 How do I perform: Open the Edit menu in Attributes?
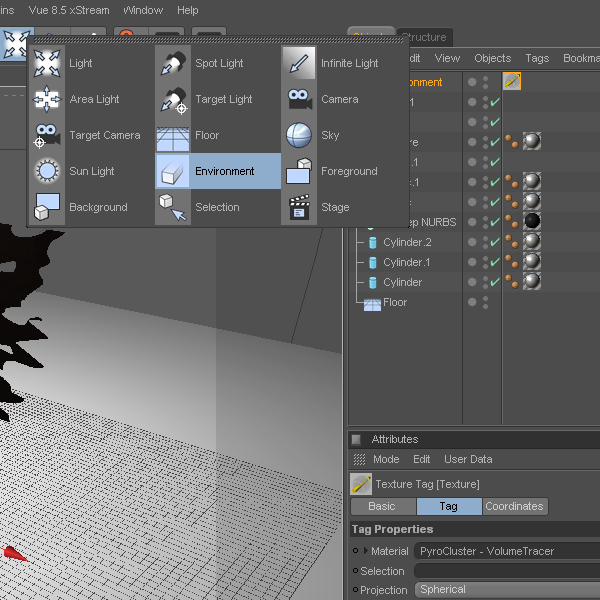(x=421, y=459)
